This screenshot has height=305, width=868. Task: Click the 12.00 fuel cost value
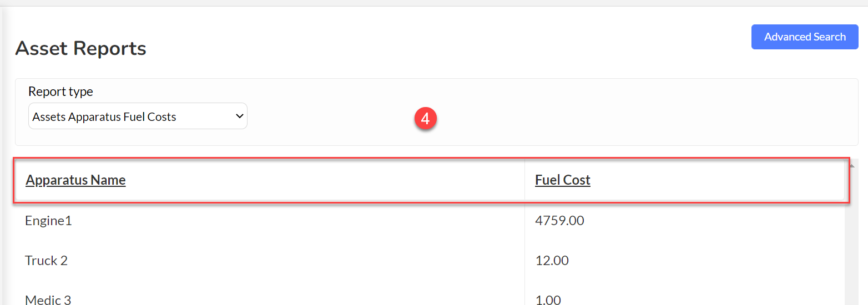point(552,260)
